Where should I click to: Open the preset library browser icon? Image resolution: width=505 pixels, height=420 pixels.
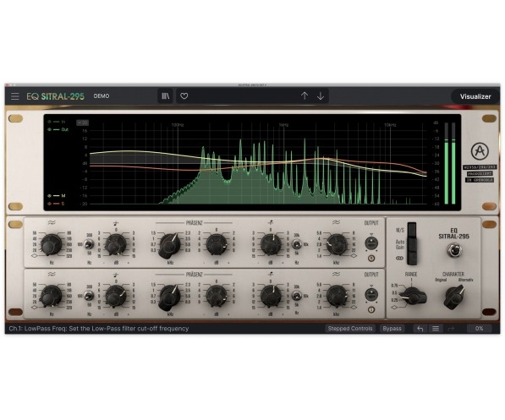point(166,96)
